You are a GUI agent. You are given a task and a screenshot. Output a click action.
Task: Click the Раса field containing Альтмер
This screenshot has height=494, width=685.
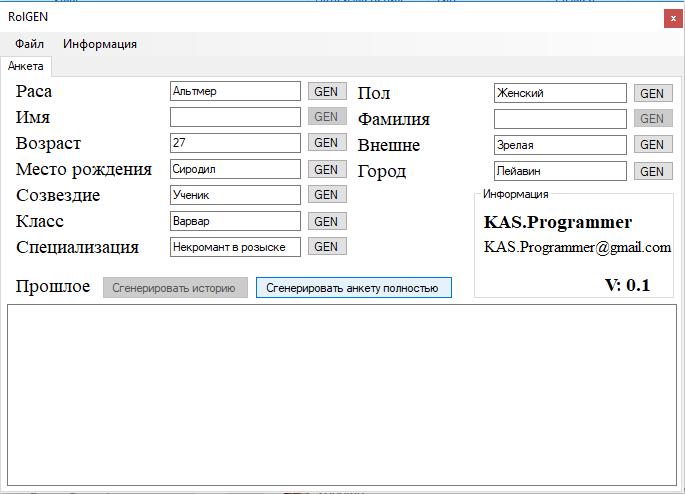pos(235,91)
